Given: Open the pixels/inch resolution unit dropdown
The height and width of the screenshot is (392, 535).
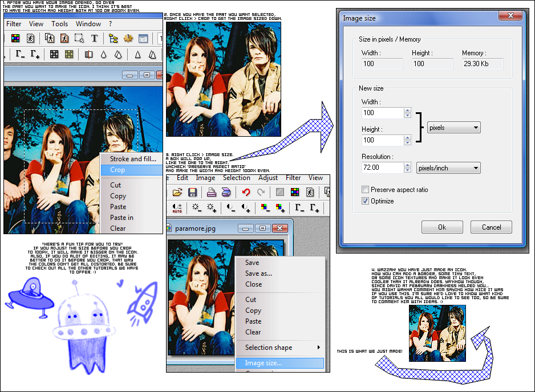Looking at the screenshot, I should [448, 168].
